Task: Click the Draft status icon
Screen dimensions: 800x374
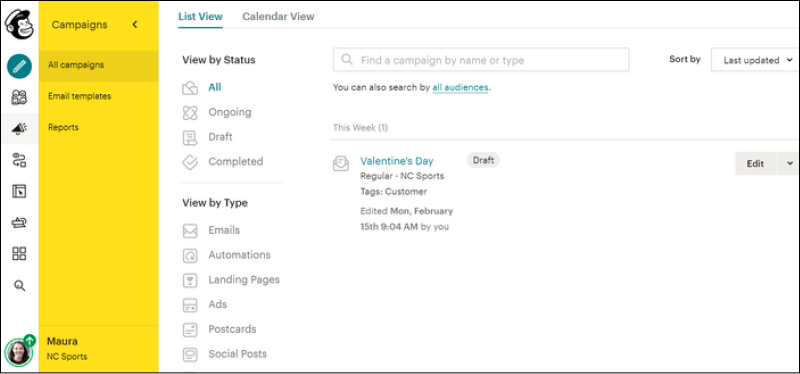Action: 190,137
